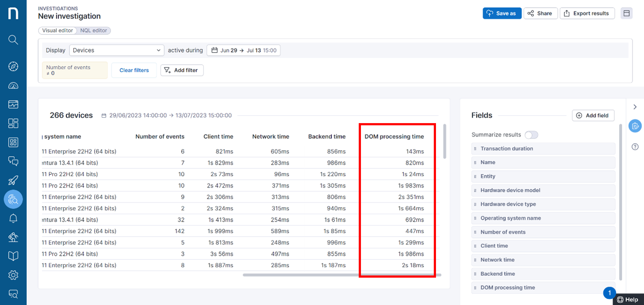Screen dimensions: 644x305
Task: Select the rocket campaigns icon
Action: [x=13, y=180]
